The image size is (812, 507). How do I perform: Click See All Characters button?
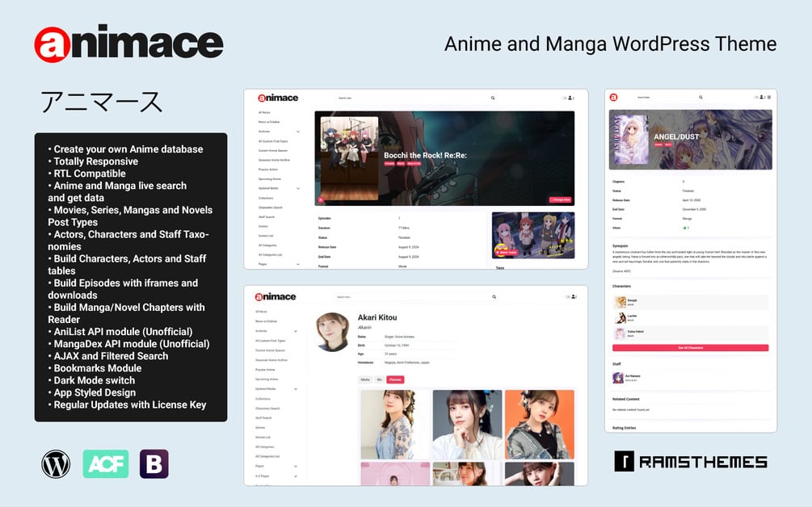coord(690,348)
